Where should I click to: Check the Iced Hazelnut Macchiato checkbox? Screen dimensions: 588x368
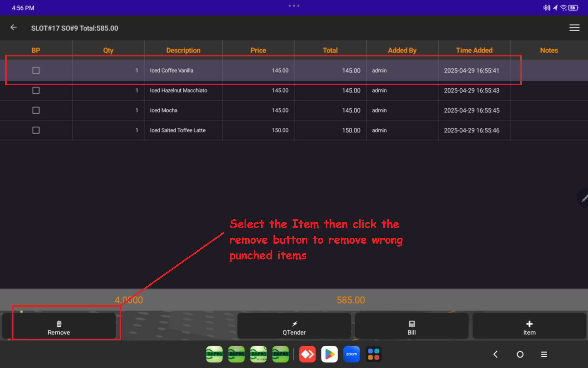(x=36, y=90)
